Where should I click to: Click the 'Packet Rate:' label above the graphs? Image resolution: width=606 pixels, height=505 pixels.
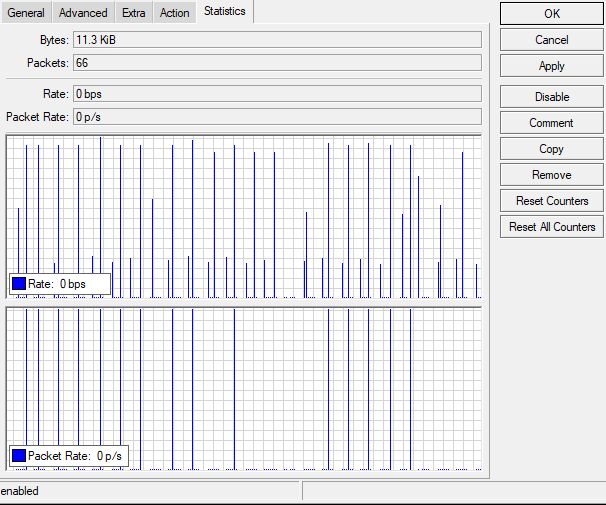(x=37, y=117)
